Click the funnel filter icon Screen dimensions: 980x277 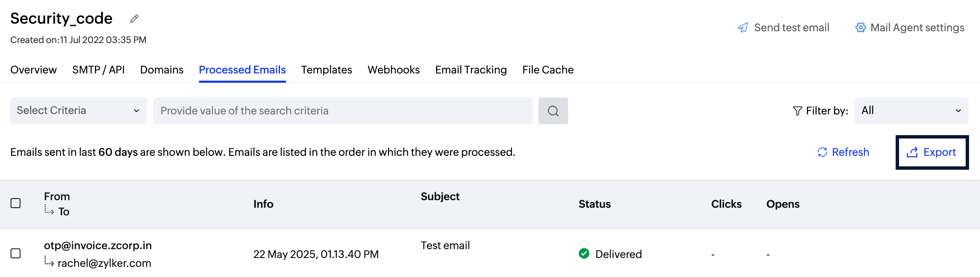point(797,111)
